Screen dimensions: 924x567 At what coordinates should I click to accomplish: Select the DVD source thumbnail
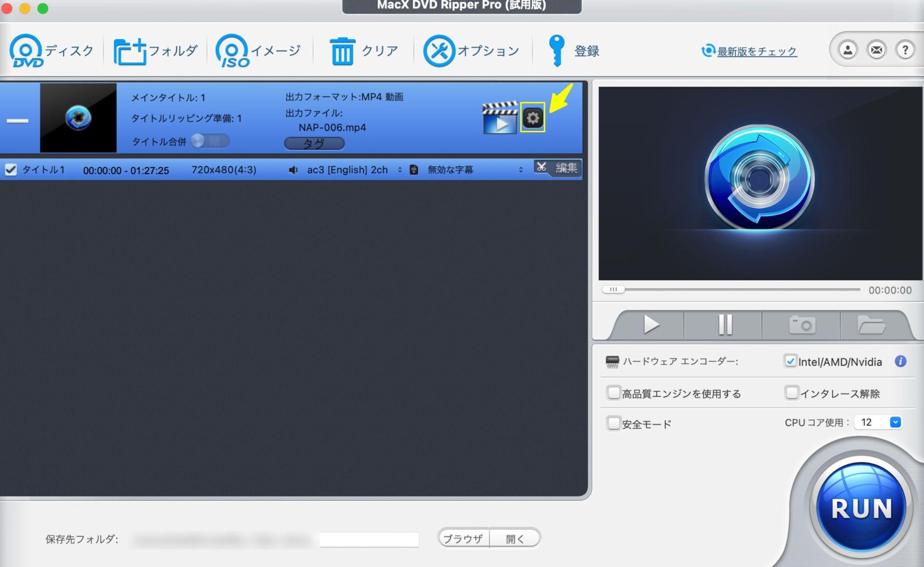(78, 118)
